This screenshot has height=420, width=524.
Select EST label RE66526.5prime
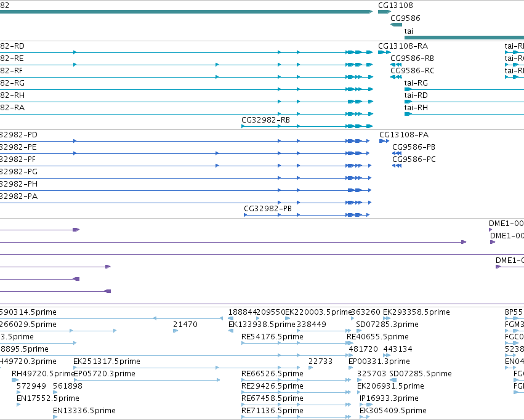[x=272, y=374]
